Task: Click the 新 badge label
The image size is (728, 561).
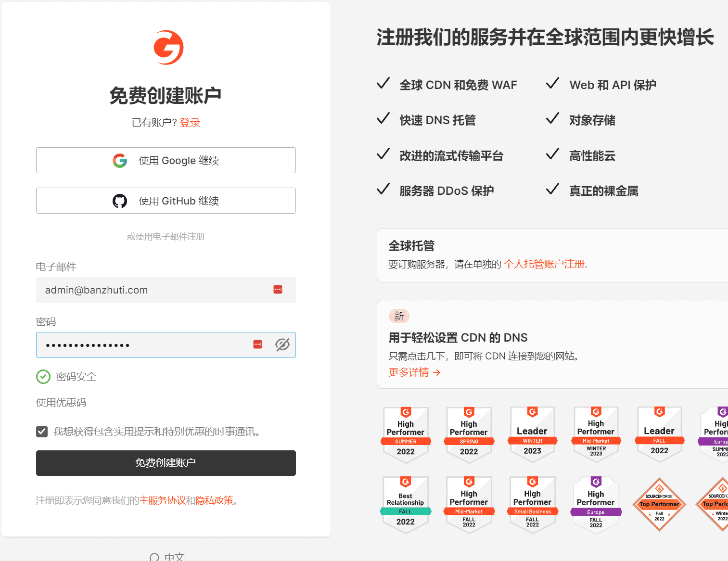Action: coord(399,316)
